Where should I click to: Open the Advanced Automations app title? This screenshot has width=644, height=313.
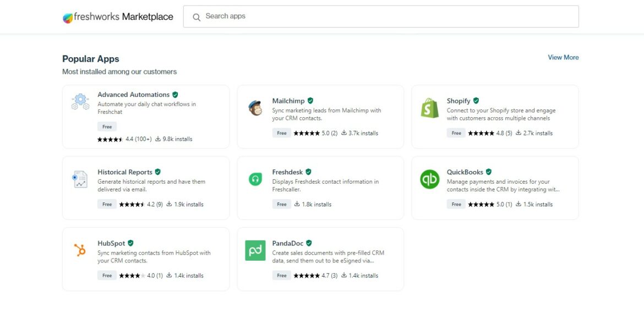134,95
